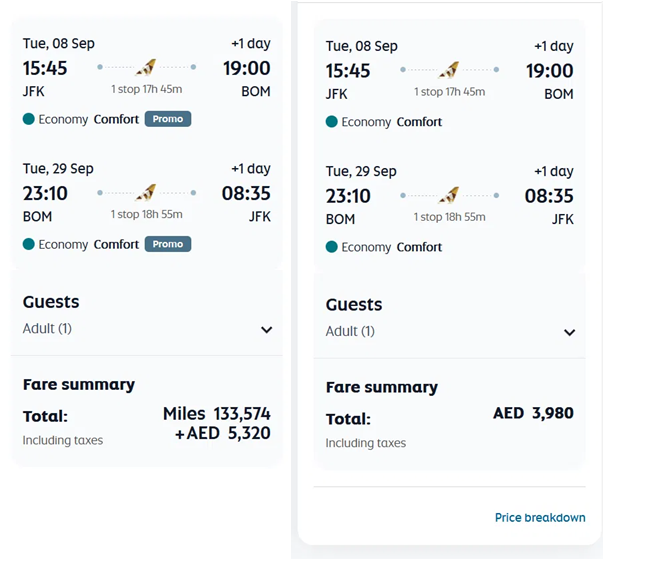
Task: Select AED 3,980 total in right fare summary
Action: (533, 413)
